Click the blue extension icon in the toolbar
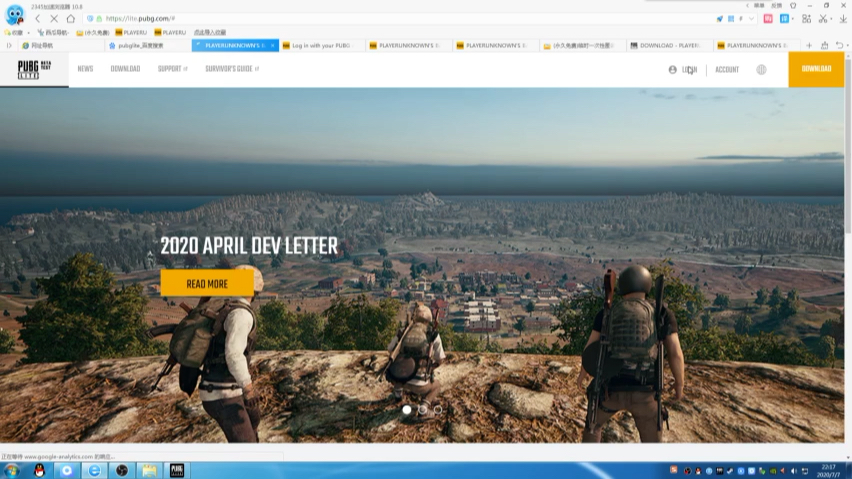 (784, 18)
